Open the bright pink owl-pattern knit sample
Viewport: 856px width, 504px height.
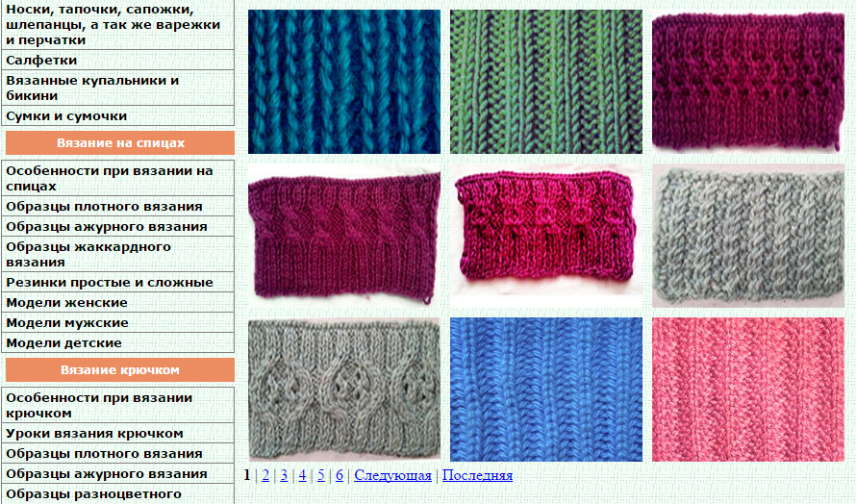546,236
